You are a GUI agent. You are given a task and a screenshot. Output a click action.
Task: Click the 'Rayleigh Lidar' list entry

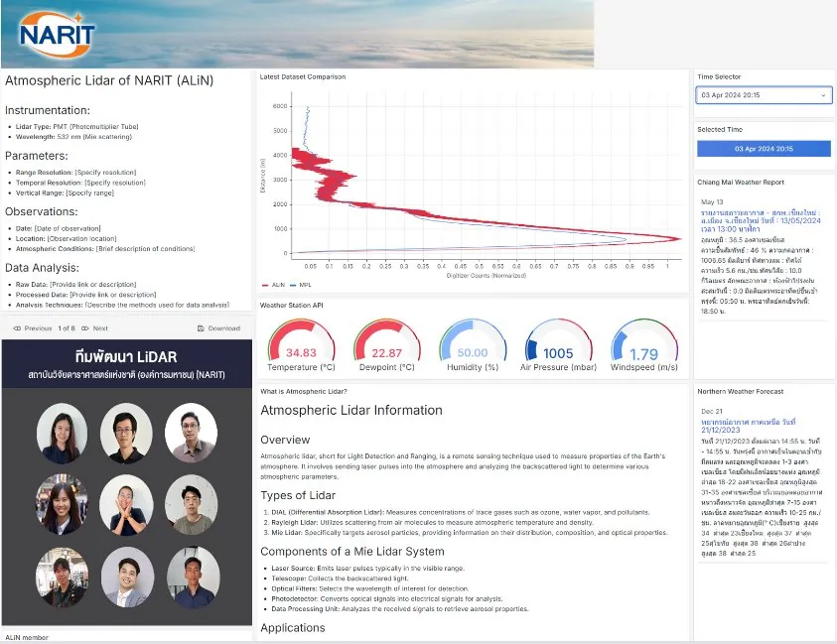tap(432, 522)
